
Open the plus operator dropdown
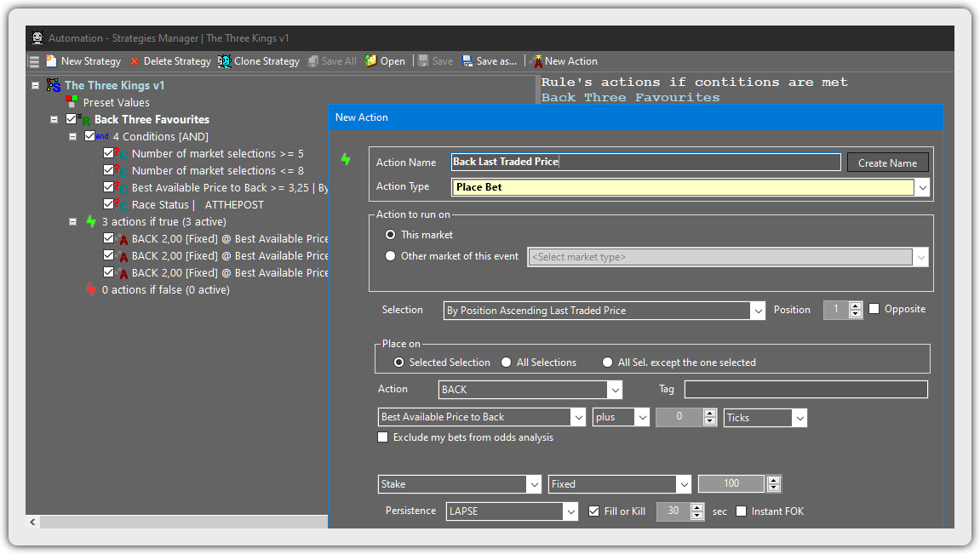pyautogui.click(x=643, y=417)
